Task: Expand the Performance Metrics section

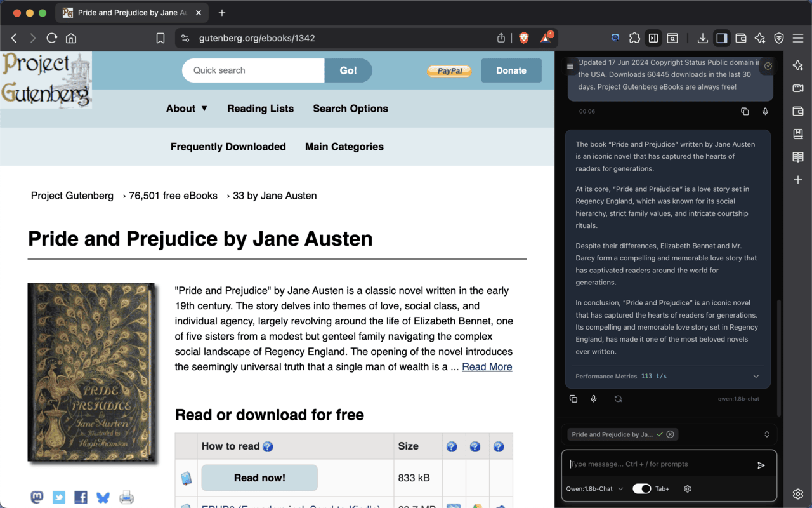Action: (756, 376)
